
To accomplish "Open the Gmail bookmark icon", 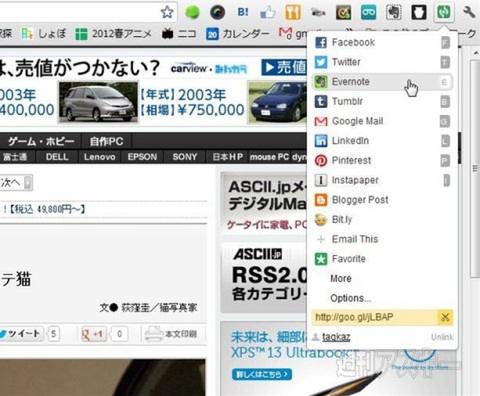I will 285,34.
